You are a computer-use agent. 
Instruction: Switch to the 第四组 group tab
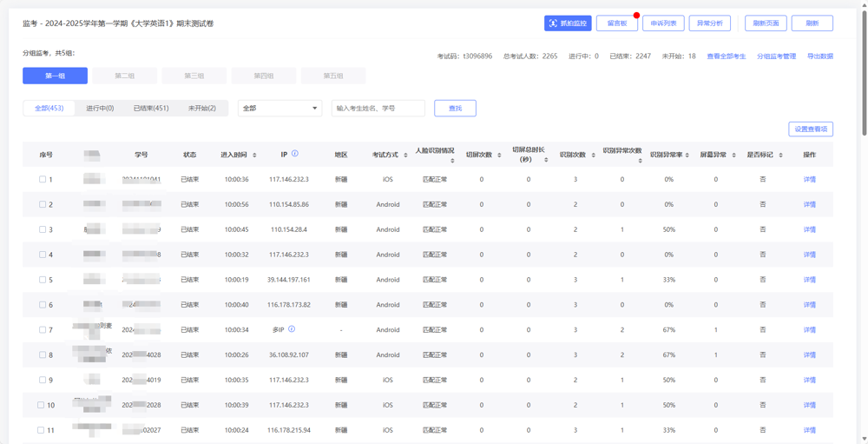[264, 76]
